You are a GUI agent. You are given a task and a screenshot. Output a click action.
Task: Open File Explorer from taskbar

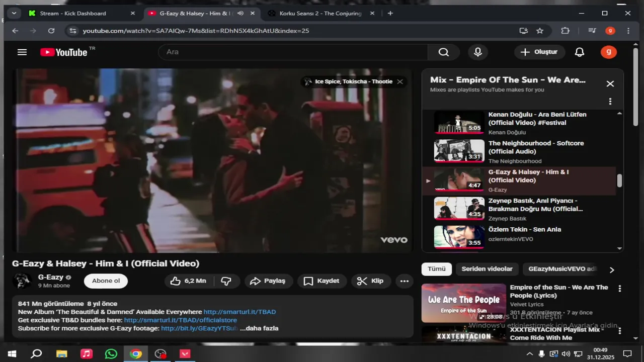pos(61,353)
